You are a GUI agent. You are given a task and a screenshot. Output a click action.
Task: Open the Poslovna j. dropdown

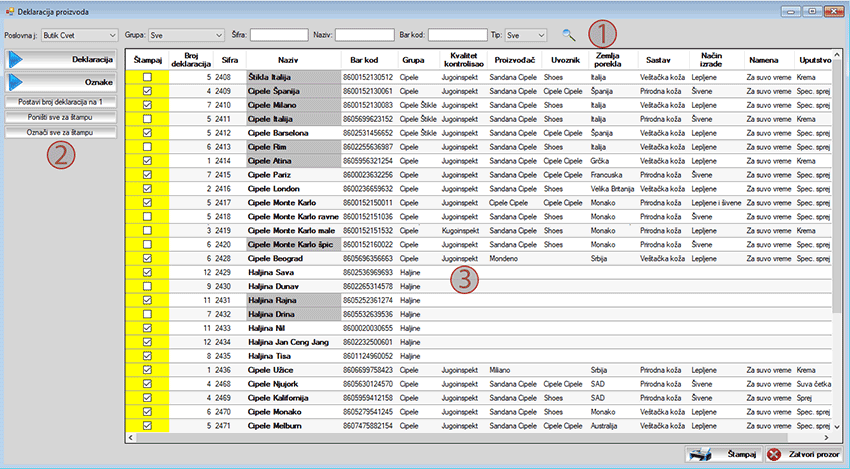point(79,35)
